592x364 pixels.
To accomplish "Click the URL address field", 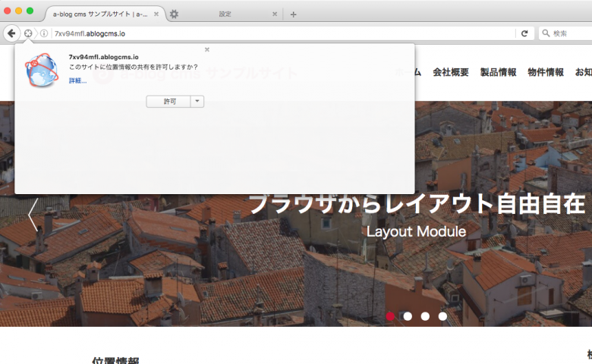I will 283,33.
